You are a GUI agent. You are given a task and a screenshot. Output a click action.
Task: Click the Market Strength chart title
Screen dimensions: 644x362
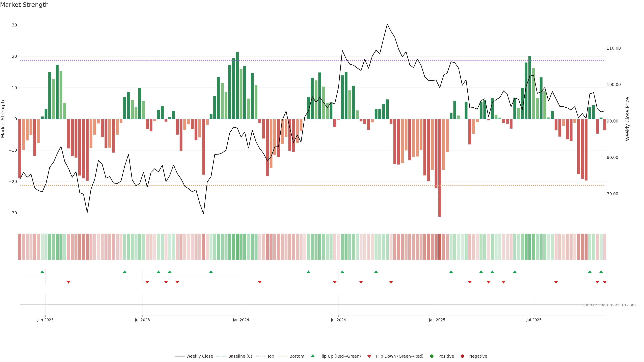point(24,5)
